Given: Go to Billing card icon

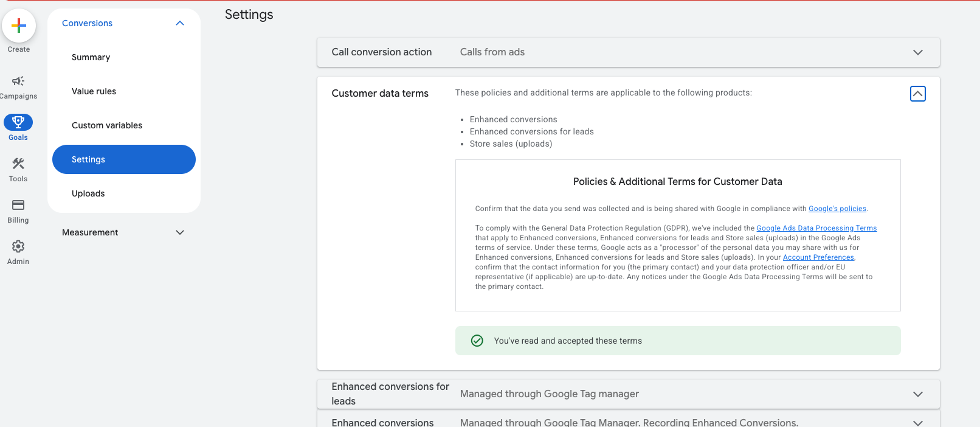Looking at the screenshot, I should tap(18, 205).
